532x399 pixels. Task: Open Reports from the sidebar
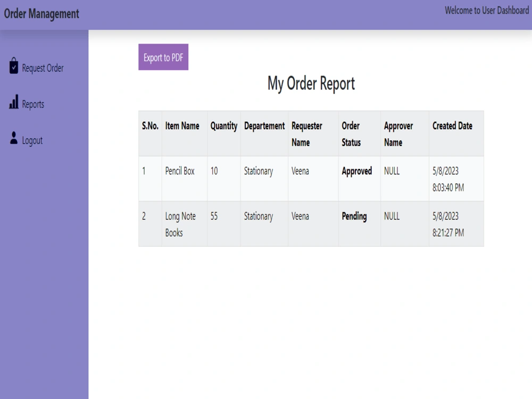click(x=33, y=104)
